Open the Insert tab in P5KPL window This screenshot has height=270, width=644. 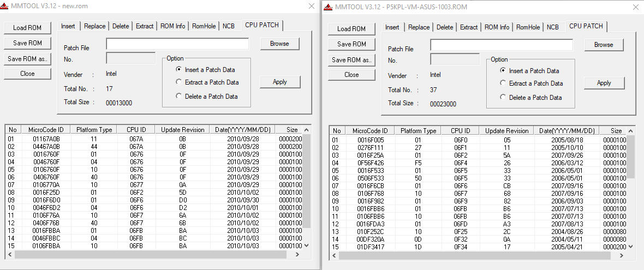pos(392,27)
